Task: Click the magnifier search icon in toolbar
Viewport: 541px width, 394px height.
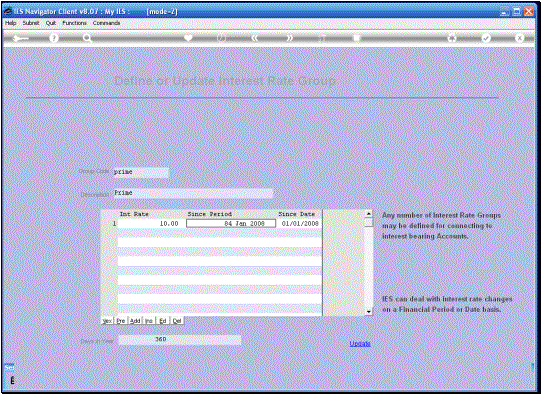Action: [x=87, y=38]
